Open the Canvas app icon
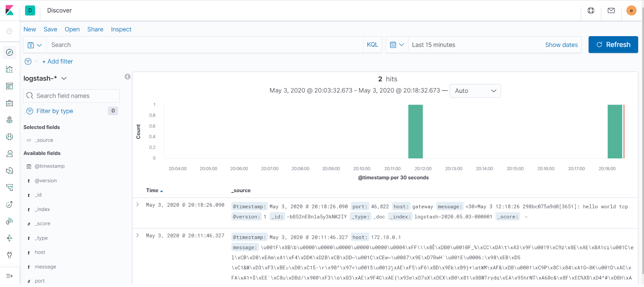 click(10, 103)
